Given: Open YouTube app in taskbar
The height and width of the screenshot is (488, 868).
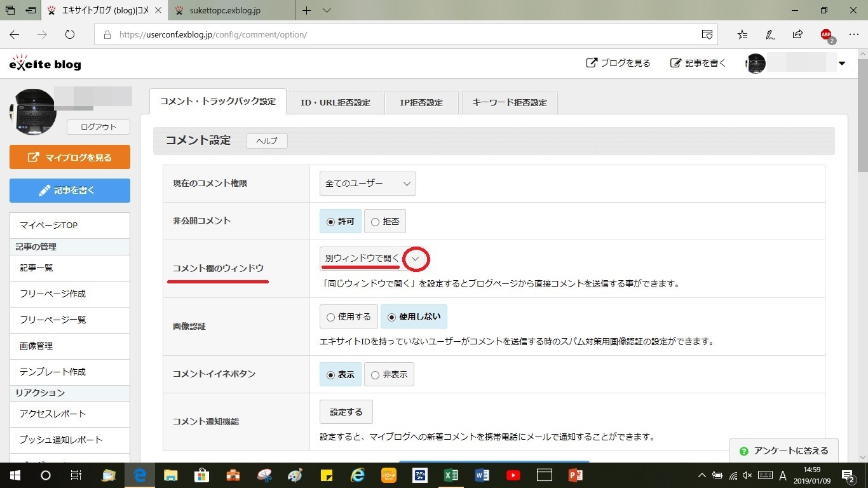Looking at the screenshot, I should click(513, 475).
